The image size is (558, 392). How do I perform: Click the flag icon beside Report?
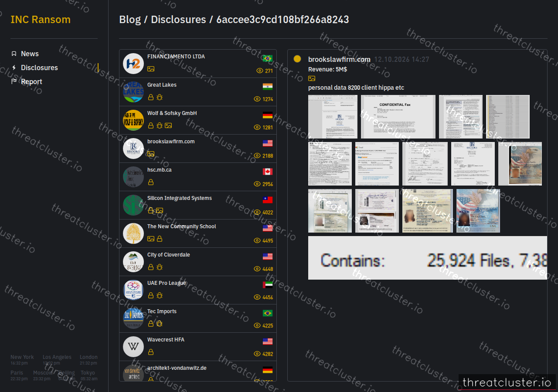pos(14,81)
